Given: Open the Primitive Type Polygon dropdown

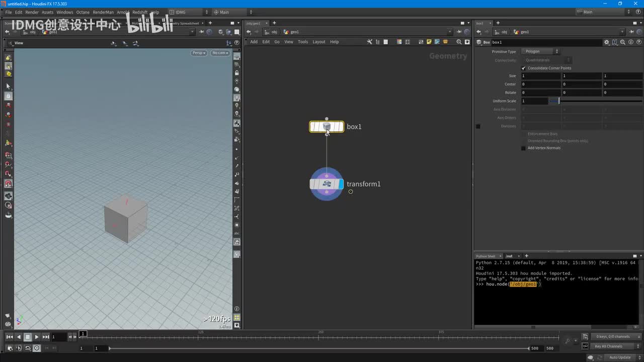Looking at the screenshot, I should pos(541,51).
